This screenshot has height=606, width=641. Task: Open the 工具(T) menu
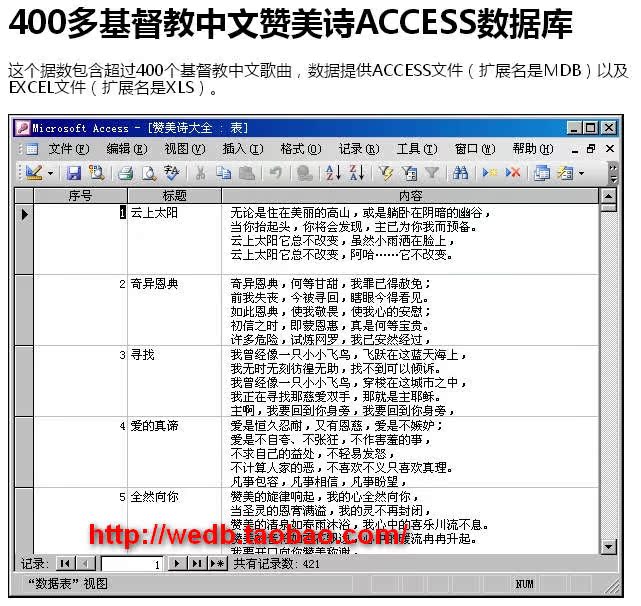(417, 149)
